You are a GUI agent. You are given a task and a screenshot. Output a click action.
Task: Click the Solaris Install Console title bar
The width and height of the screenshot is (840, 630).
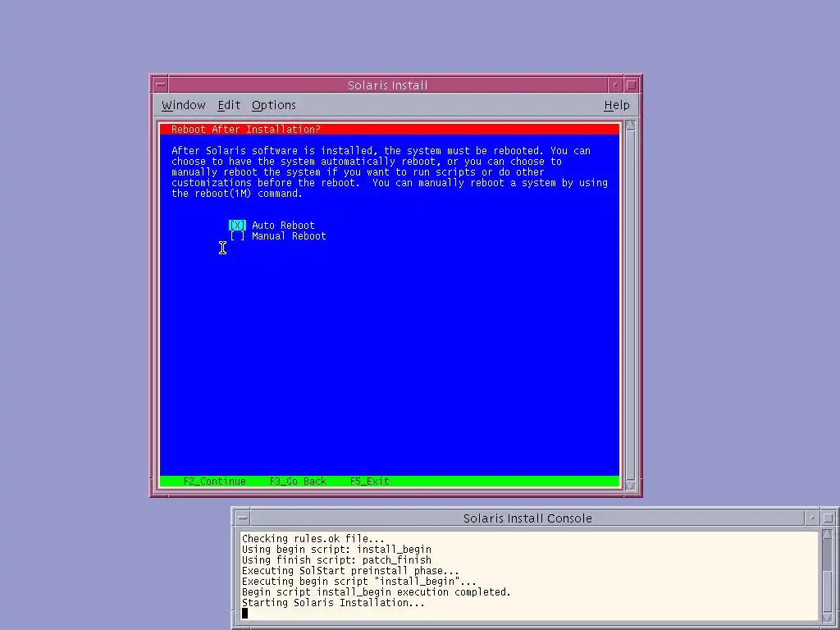(527, 518)
